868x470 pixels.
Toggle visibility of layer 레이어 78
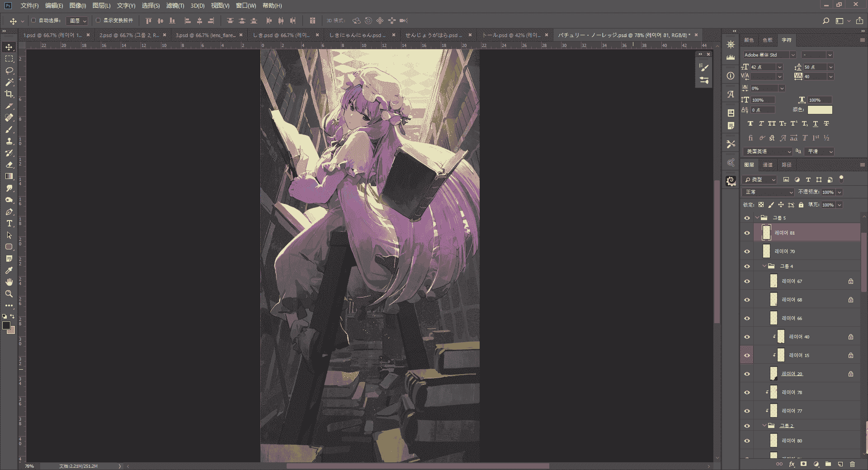point(747,393)
